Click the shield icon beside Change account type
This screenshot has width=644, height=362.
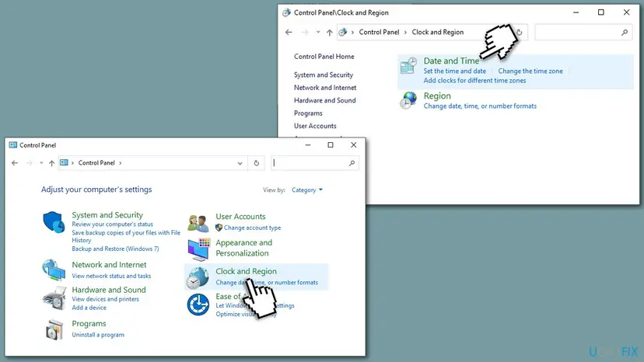coord(219,228)
